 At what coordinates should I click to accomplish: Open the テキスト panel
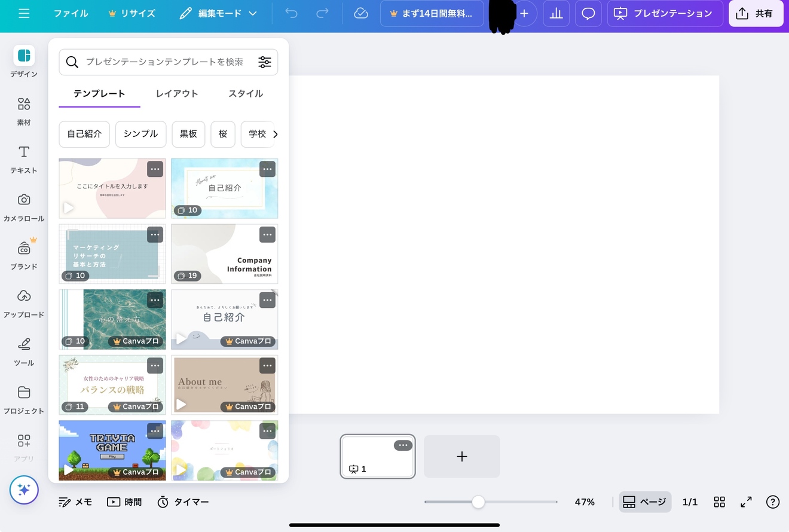click(24, 159)
